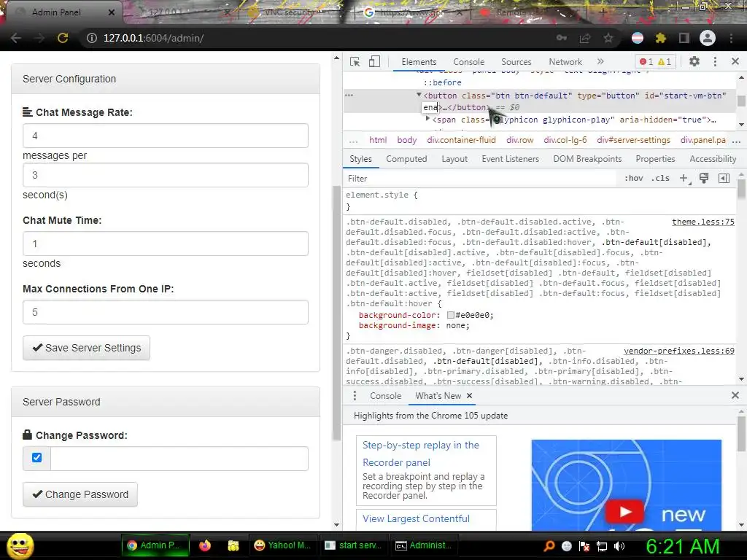Open the DOM Breakpoints tab
Screen dimensions: 747x560
click(x=587, y=159)
